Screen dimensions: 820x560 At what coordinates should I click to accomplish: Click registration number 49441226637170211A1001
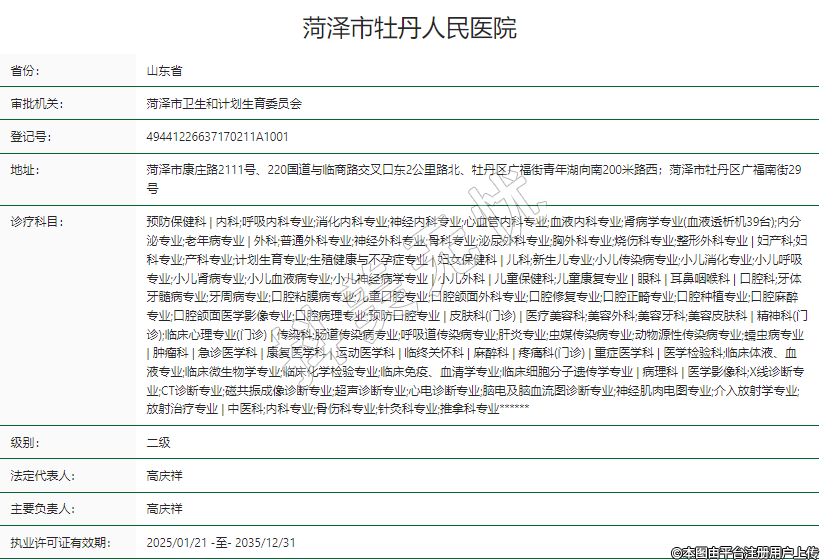(x=217, y=136)
